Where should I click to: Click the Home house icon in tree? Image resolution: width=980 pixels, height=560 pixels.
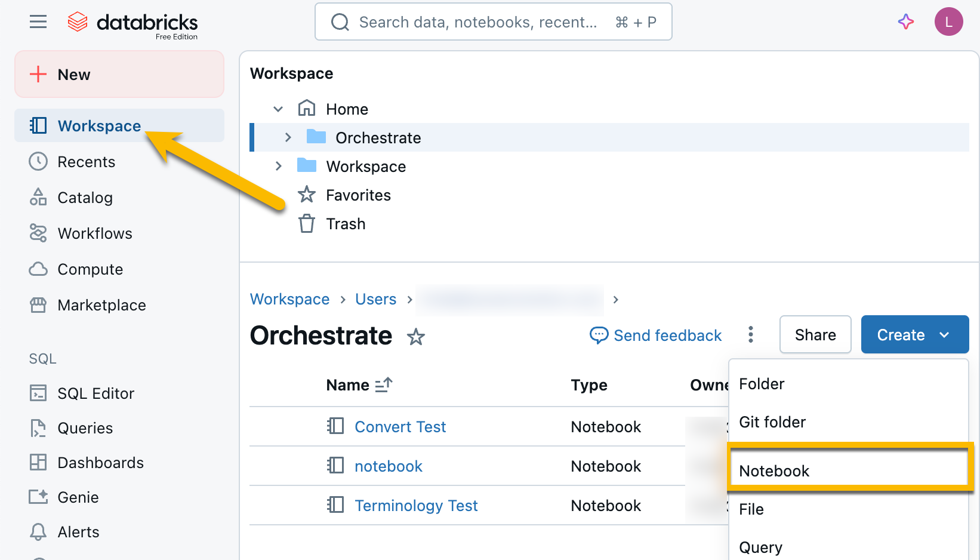(x=307, y=108)
